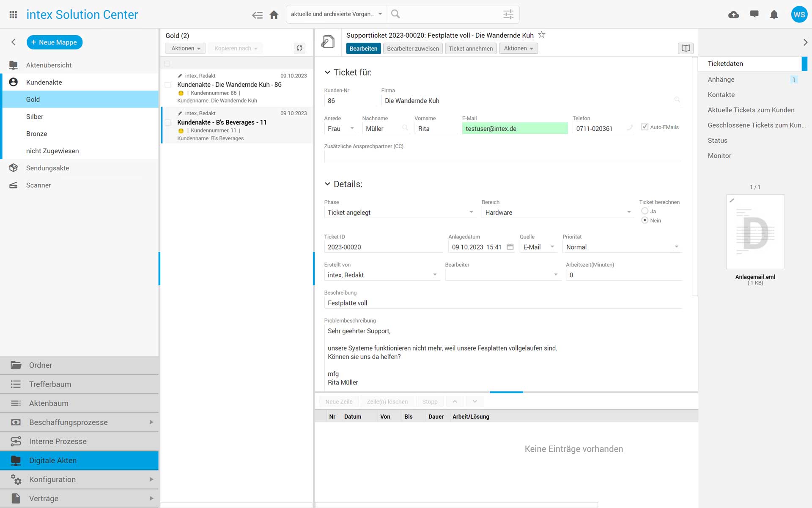Select Silber under Kundenakte
The image size is (812, 508).
point(35,116)
